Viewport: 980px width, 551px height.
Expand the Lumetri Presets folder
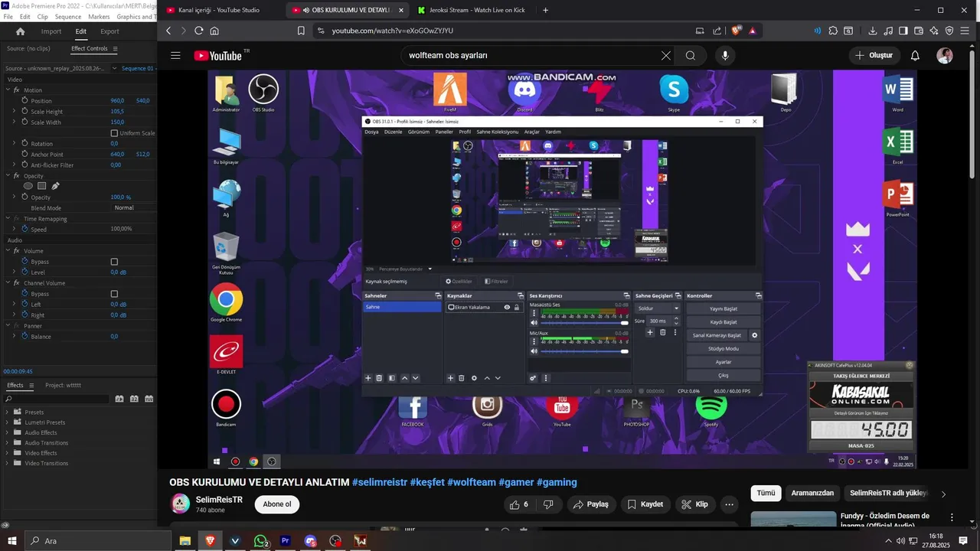click(8, 422)
